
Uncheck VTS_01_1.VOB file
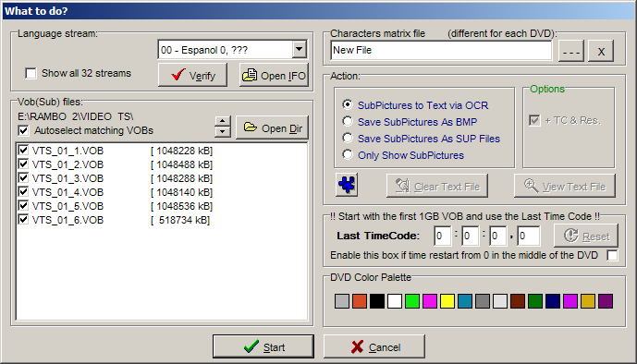(x=23, y=151)
